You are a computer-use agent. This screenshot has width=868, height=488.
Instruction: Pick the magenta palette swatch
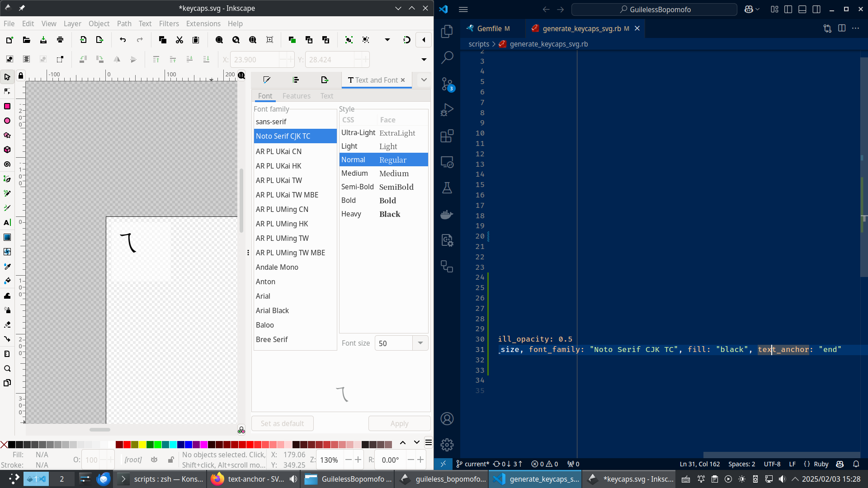pyautogui.click(x=203, y=445)
